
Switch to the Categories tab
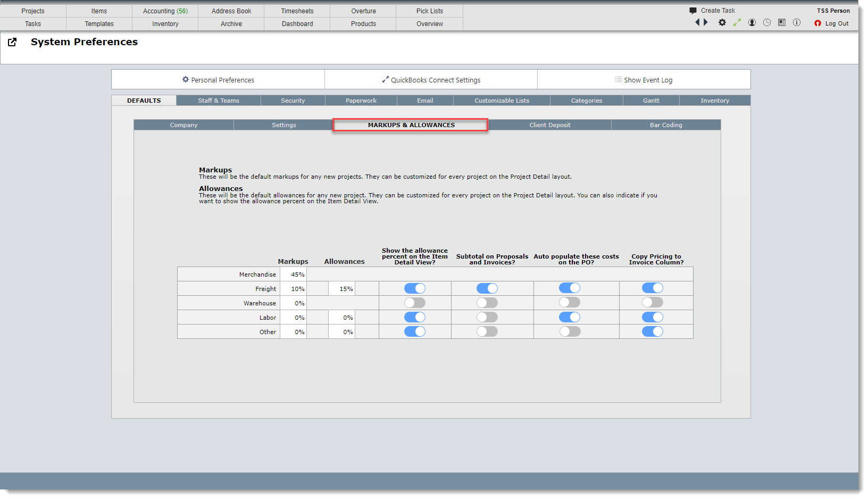(587, 101)
